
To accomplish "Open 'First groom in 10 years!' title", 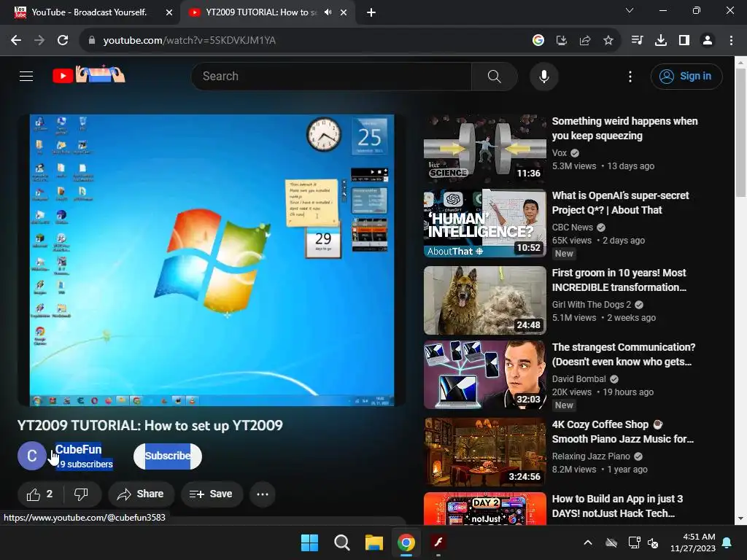I will (x=619, y=280).
